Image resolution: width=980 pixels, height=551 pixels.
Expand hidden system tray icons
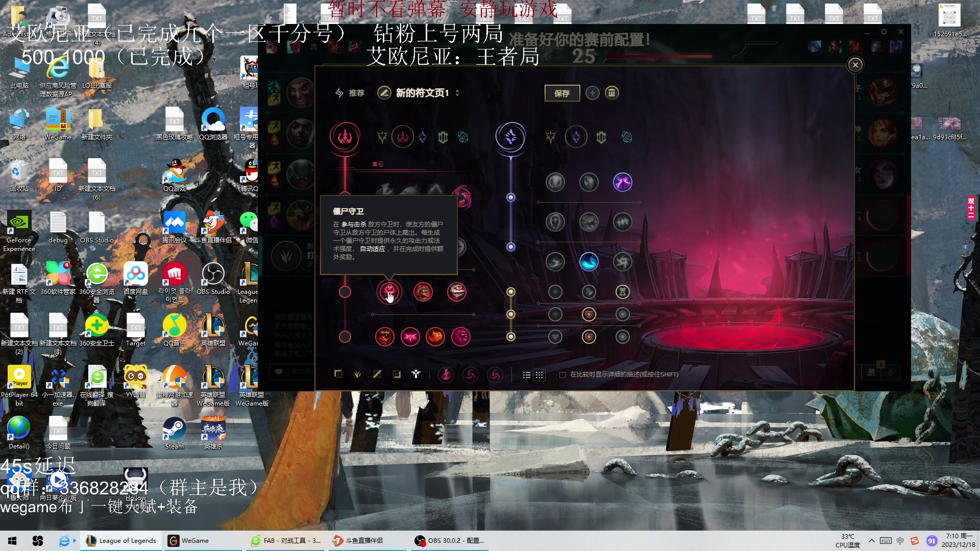pos(871,541)
